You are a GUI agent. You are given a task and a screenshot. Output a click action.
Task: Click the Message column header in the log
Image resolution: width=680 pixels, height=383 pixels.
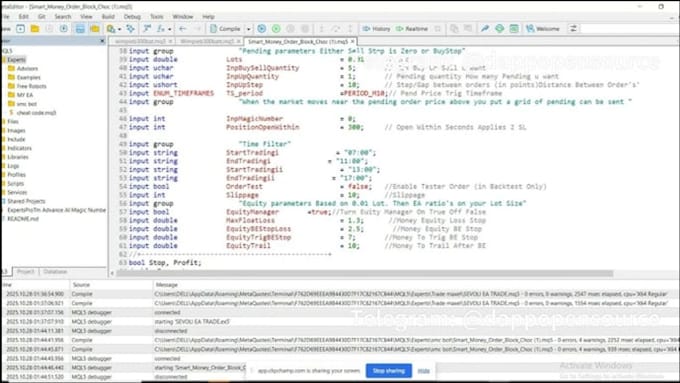tap(167, 285)
